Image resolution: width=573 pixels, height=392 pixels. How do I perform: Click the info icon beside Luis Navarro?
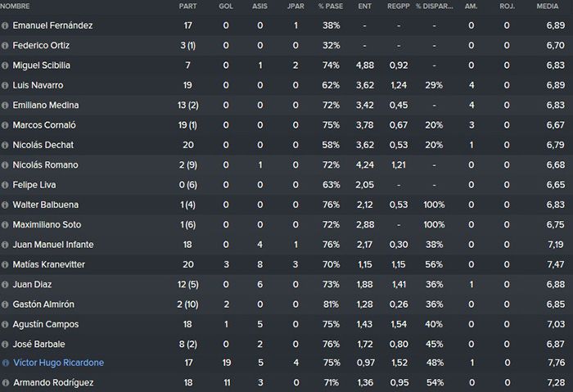[5, 85]
